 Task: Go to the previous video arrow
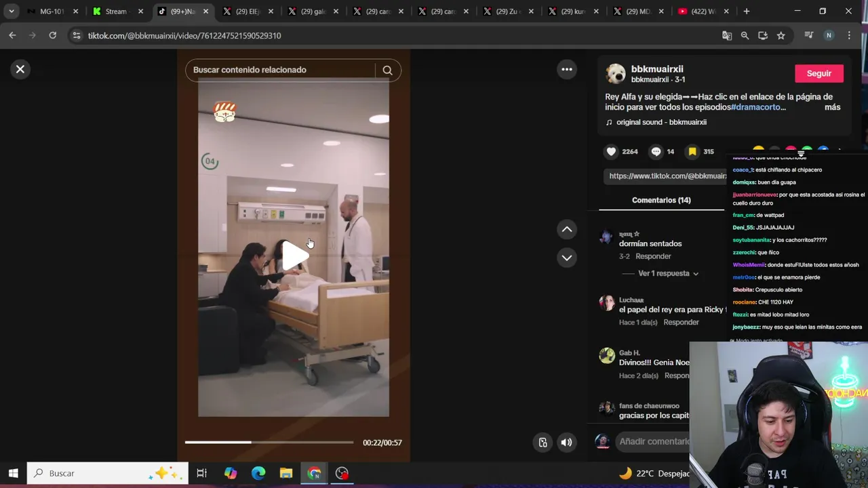567,229
